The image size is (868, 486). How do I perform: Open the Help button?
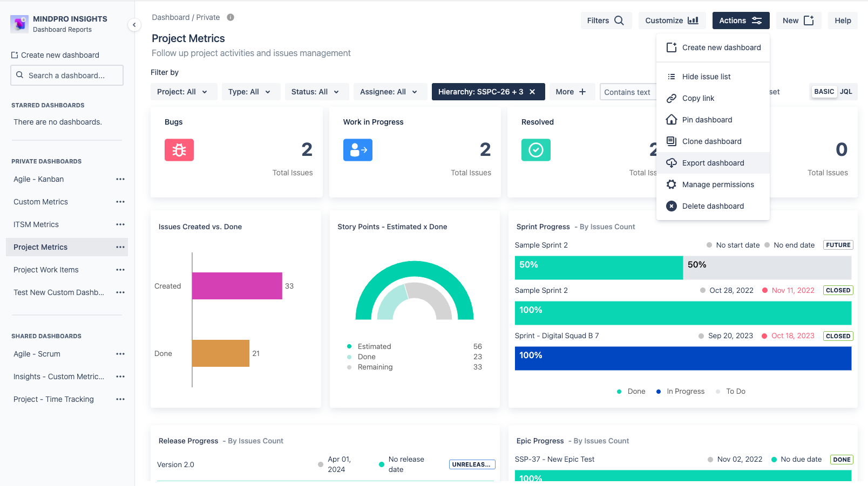843,20
